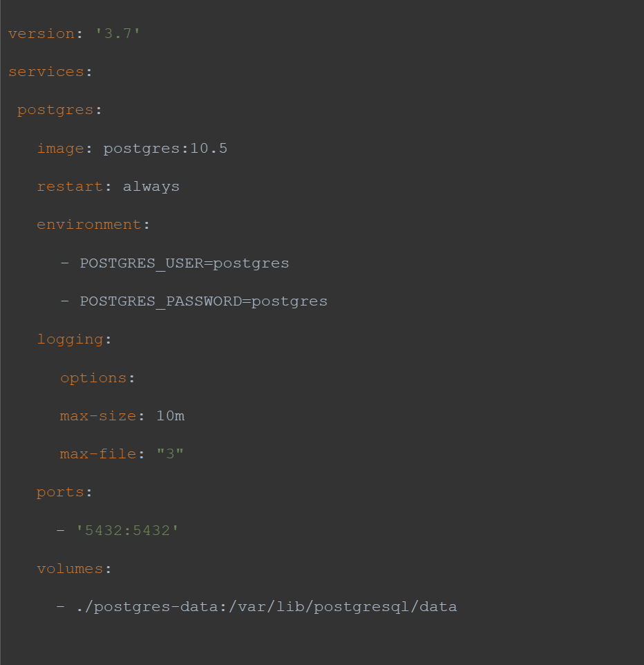
Task: Click the '5432:5432' port mapping
Action: pyautogui.click(x=127, y=531)
